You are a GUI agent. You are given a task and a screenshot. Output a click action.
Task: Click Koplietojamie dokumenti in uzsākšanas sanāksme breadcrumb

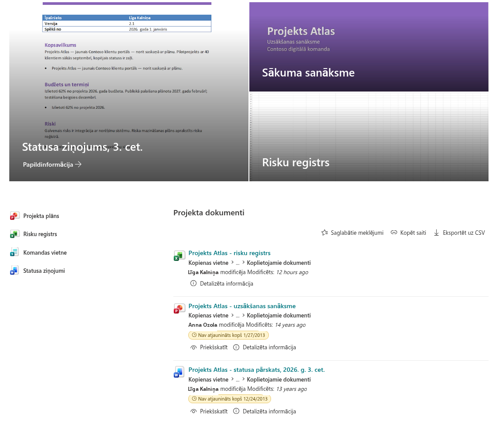tap(279, 315)
